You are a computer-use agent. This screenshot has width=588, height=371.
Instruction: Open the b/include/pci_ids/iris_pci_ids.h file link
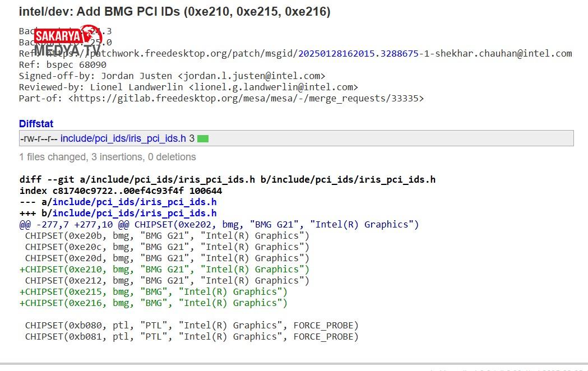[x=135, y=213]
